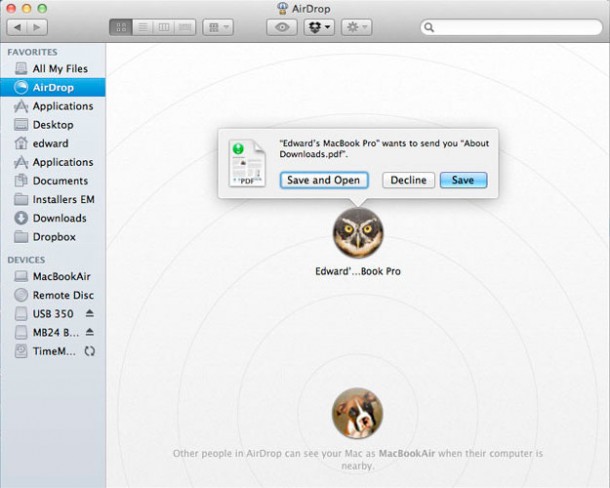Open Downloads from Favorites sidebar
This screenshot has width=610, height=488.
point(59,218)
